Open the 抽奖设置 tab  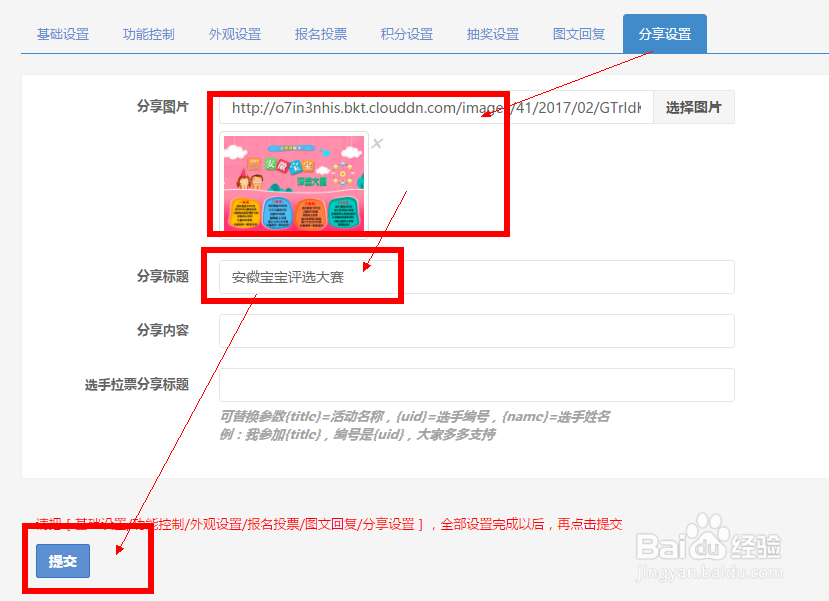493,34
